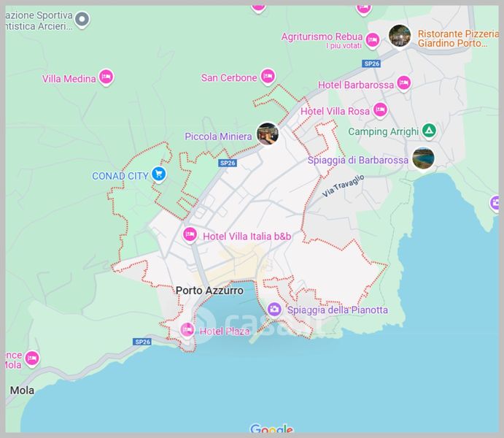Open the Ristorante Pizzeria Giardino photo thumbnail
Viewport: 504px width, 438px height.
pyautogui.click(x=400, y=36)
